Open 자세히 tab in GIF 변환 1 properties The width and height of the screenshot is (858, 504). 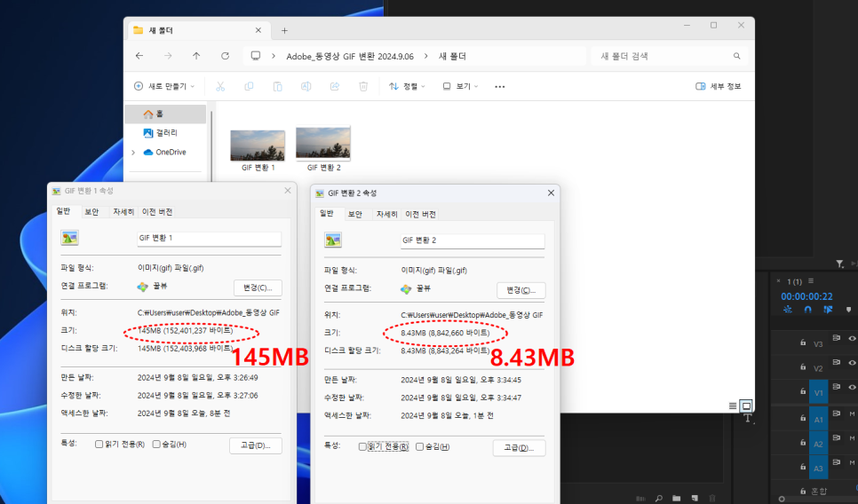click(123, 212)
